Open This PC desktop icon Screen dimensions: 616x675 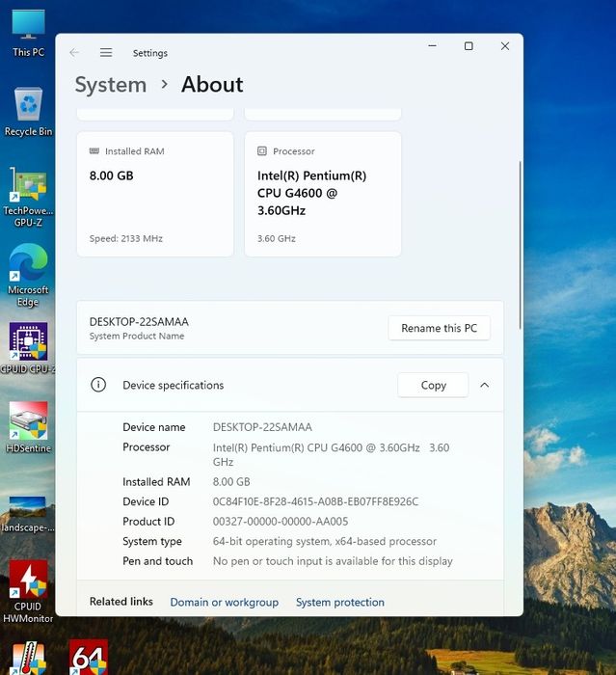click(28, 34)
